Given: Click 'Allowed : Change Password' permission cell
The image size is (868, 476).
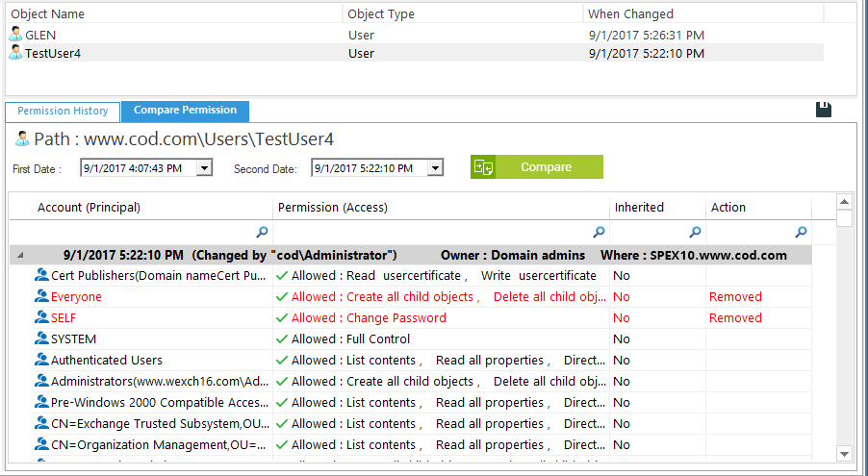Looking at the screenshot, I should click(369, 317).
